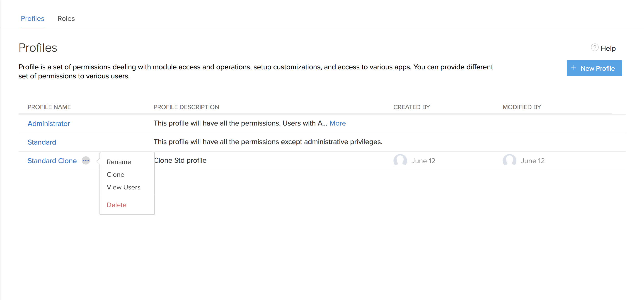Click the three-dots icon beside Standard Clone
This screenshot has height=300, width=644.
click(x=86, y=160)
